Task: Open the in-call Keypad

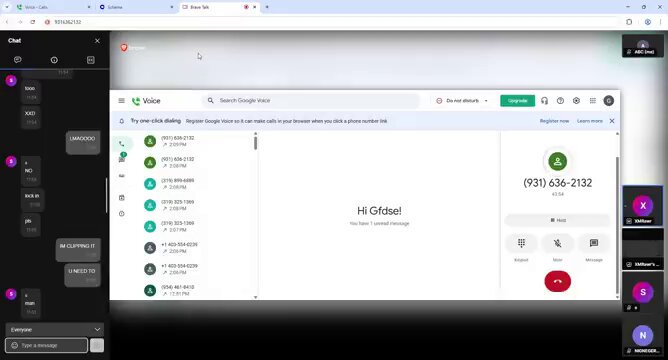Action: 521,243
